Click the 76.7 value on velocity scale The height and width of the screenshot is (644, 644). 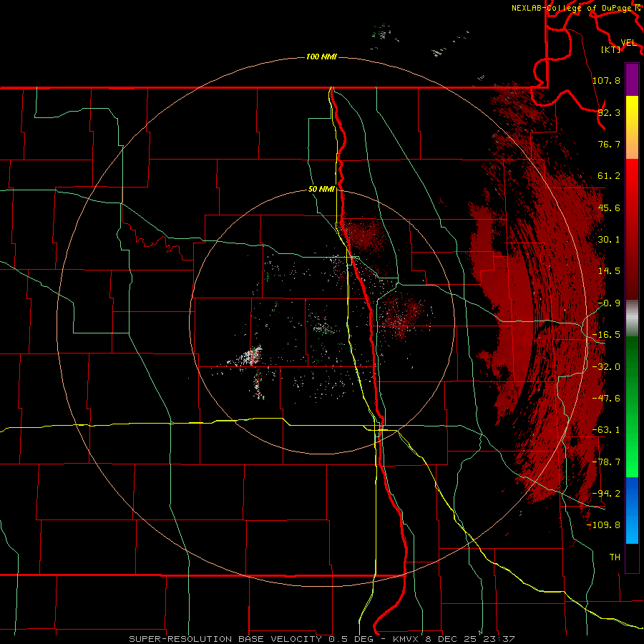tap(609, 144)
